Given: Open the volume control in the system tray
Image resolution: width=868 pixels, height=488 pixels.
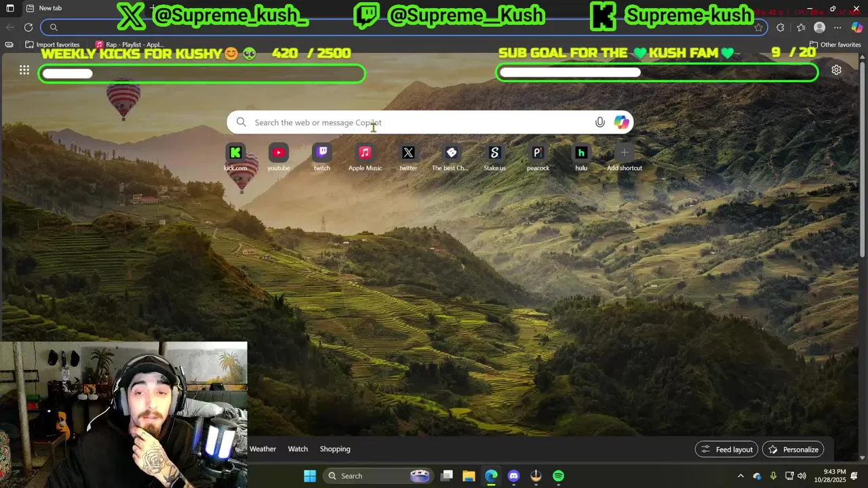Looking at the screenshot, I should [x=802, y=476].
